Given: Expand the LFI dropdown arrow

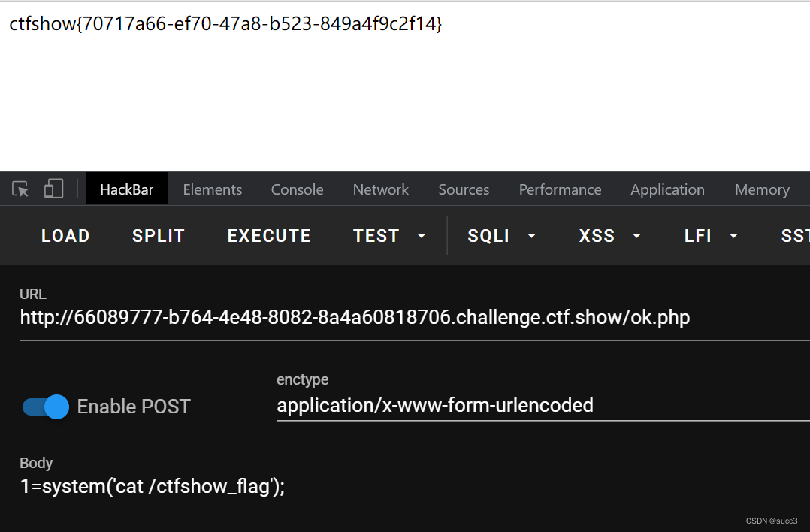Looking at the screenshot, I should pos(733,236).
